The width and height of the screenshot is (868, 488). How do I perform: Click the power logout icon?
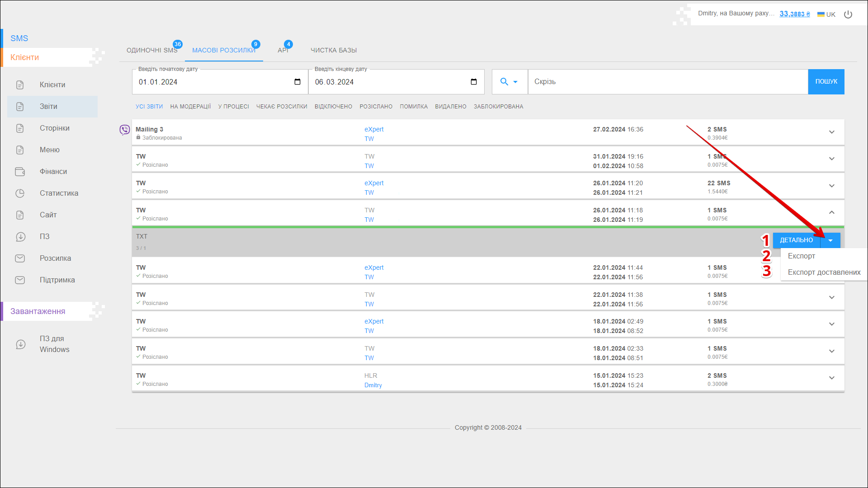point(848,14)
